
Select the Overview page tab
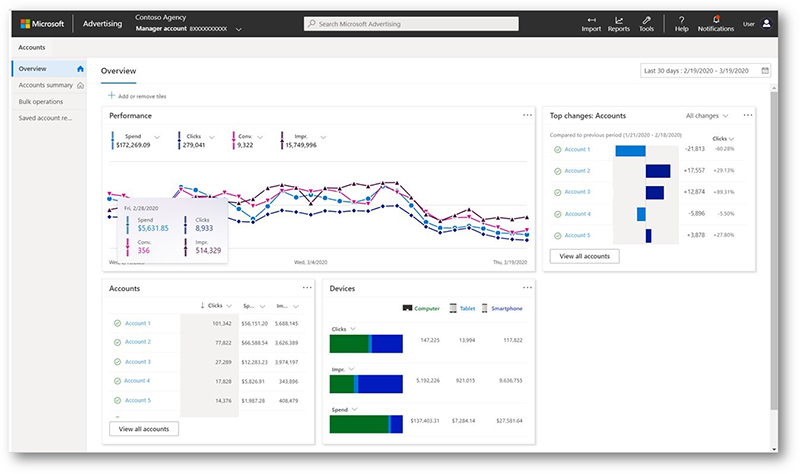(x=118, y=71)
